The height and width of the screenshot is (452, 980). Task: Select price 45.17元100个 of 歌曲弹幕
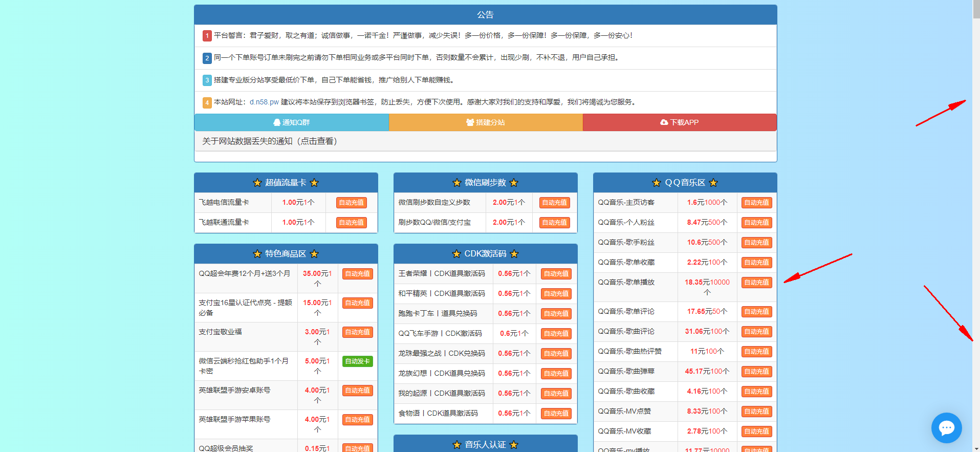(x=707, y=372)
